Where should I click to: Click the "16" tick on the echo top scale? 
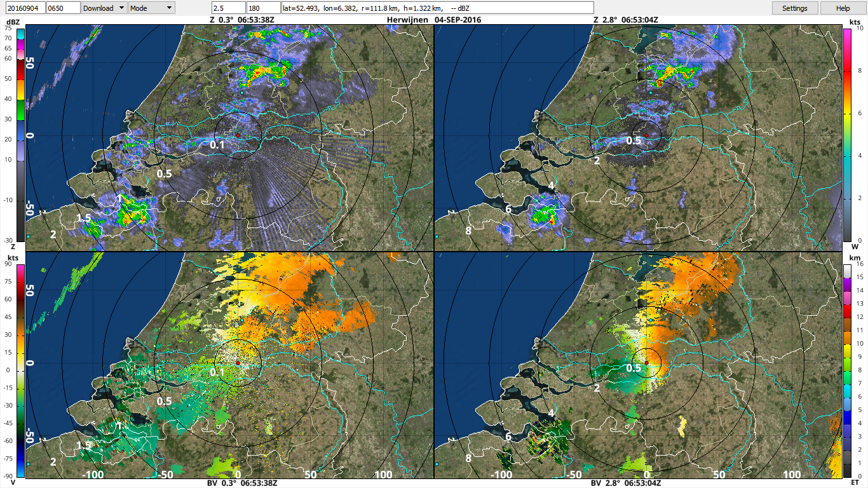[860, 264]
